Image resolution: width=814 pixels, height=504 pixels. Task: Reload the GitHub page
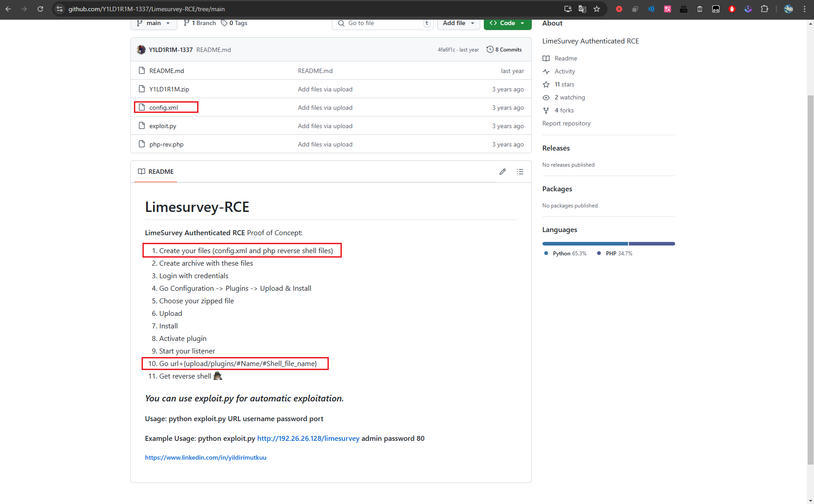pyautogui.click(x=40, y=9)
